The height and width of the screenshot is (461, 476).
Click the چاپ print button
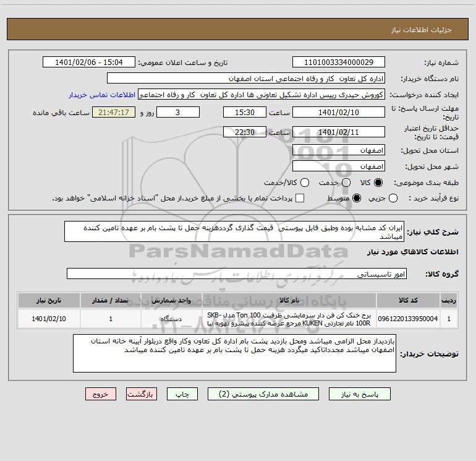click(x=182, y=394)
